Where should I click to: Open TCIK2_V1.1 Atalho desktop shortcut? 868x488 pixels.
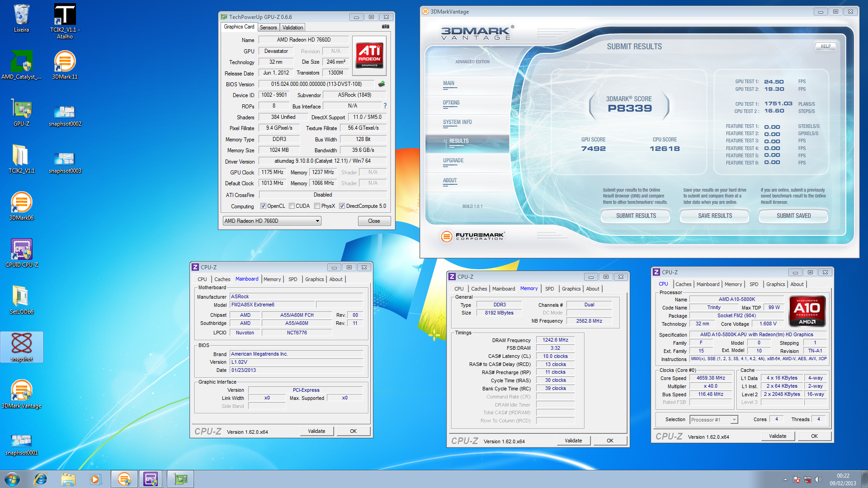click(65, 21)
